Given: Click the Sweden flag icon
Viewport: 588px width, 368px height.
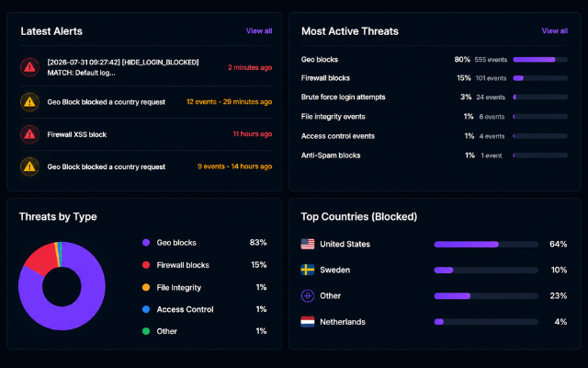Looking at the screenshot, I should pyautogui.click(x=308, y=270).
